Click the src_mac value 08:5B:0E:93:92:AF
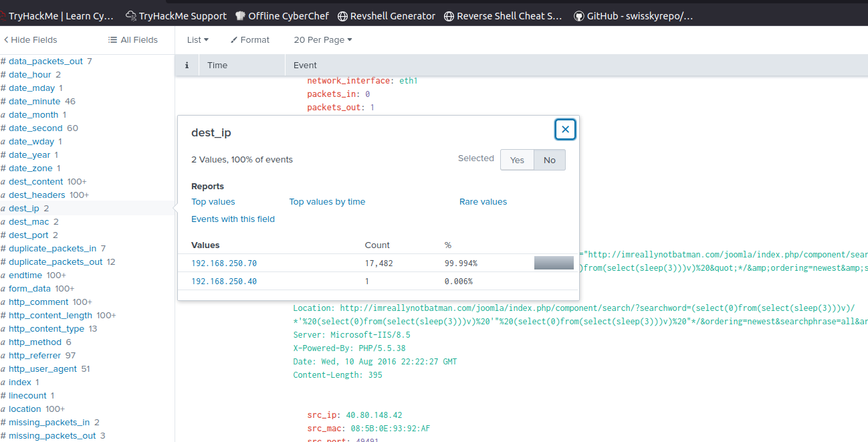The height and width of the screenshot is (442, 868). tap(389, 429)
